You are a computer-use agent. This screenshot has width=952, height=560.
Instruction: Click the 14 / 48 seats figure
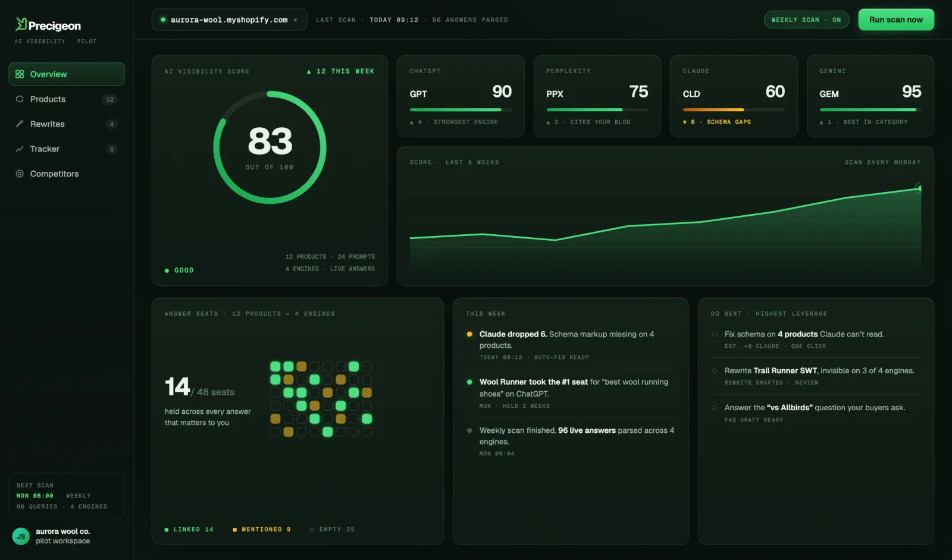click(x=199, y=388)
